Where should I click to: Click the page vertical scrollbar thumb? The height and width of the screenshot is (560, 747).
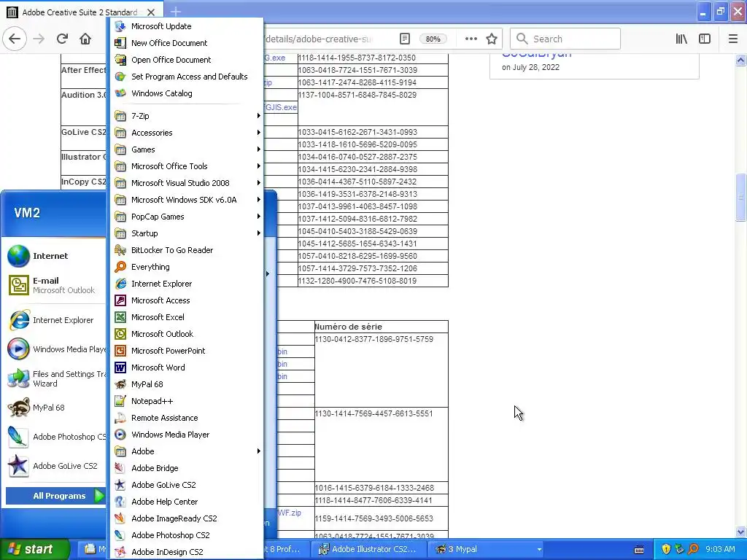(740, 197)
